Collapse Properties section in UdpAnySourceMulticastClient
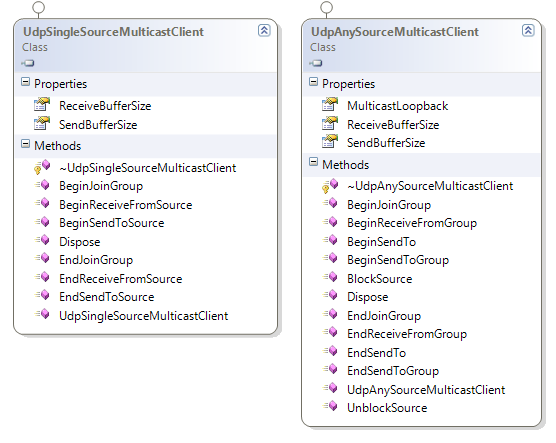The height and width of the screenshot is (443, 556). pyautogui.click(x=313, y=82)
